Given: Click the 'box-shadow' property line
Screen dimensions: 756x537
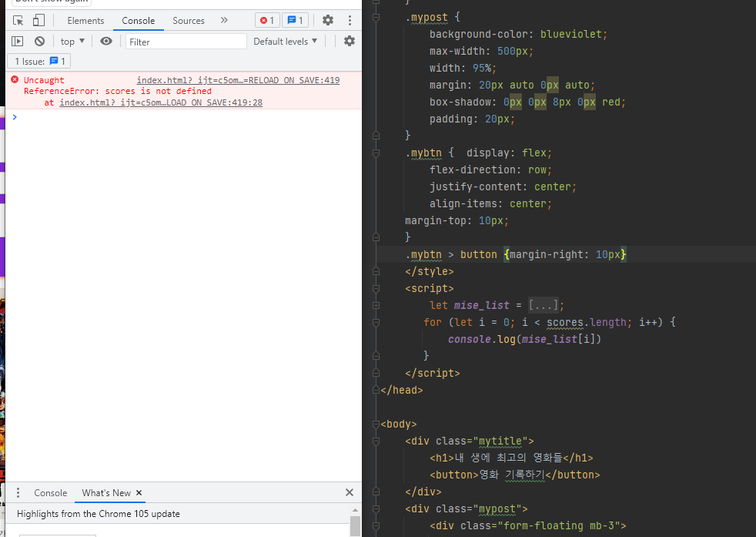Looking at the screenshot, I should pos(527,102).
